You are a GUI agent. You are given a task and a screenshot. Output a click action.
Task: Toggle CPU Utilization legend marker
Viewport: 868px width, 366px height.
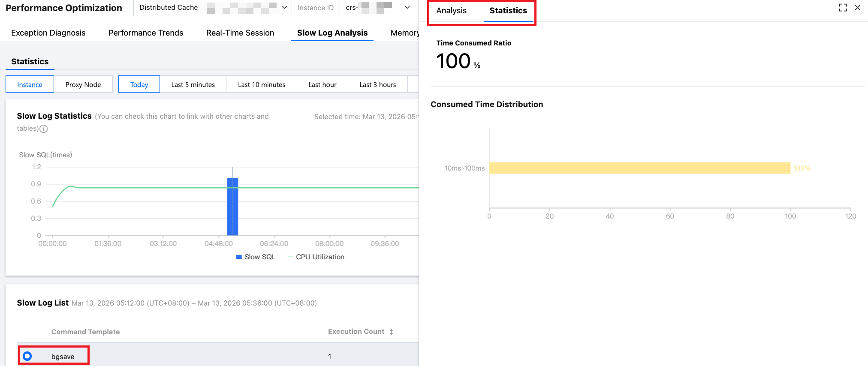[x=290, y=257]
